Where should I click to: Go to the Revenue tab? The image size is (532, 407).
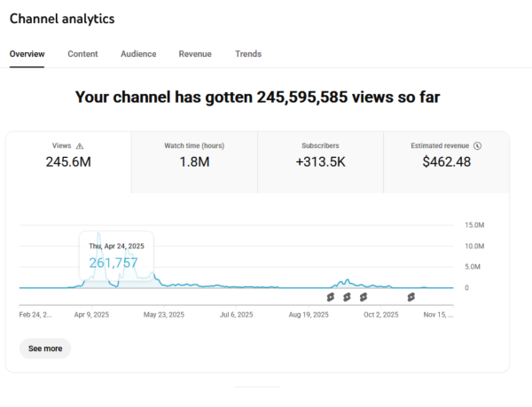[195, 54]
